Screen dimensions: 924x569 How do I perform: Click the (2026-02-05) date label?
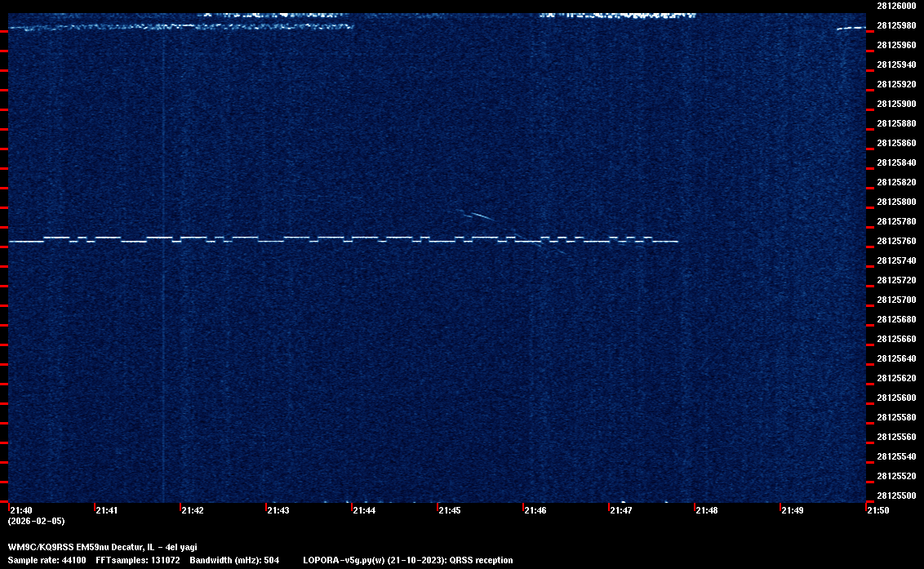pyautogui.click(x=36, y=521)
